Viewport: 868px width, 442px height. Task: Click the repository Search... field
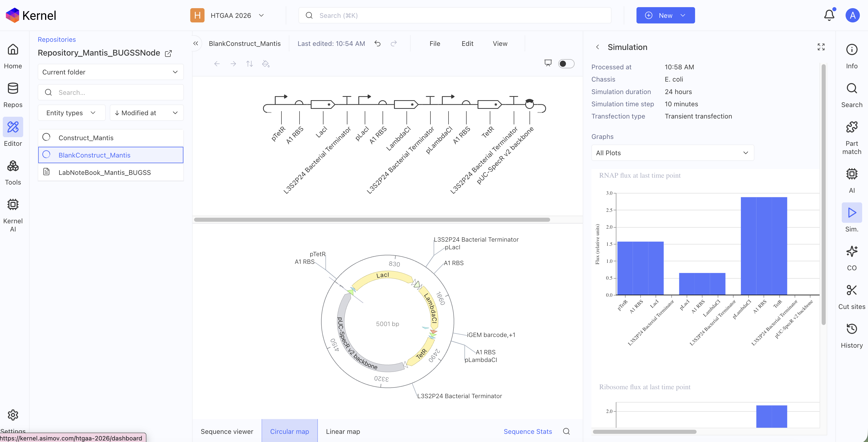[x=111, y=92]
